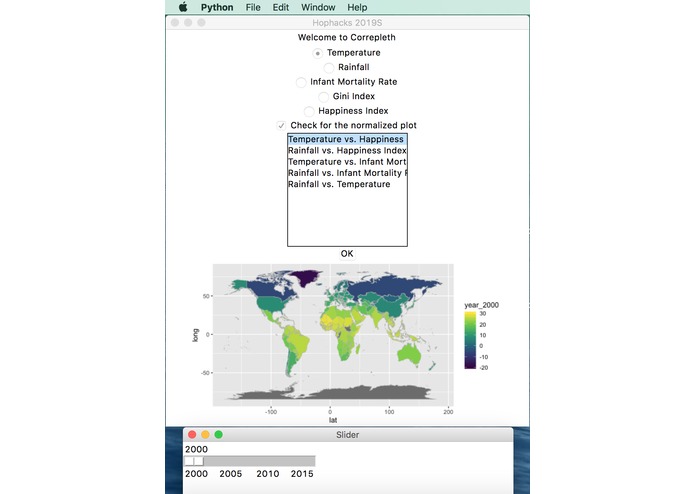
Task: Select 'Temperature vs. Infant Mort' list entry
Action: coord(347,162)
